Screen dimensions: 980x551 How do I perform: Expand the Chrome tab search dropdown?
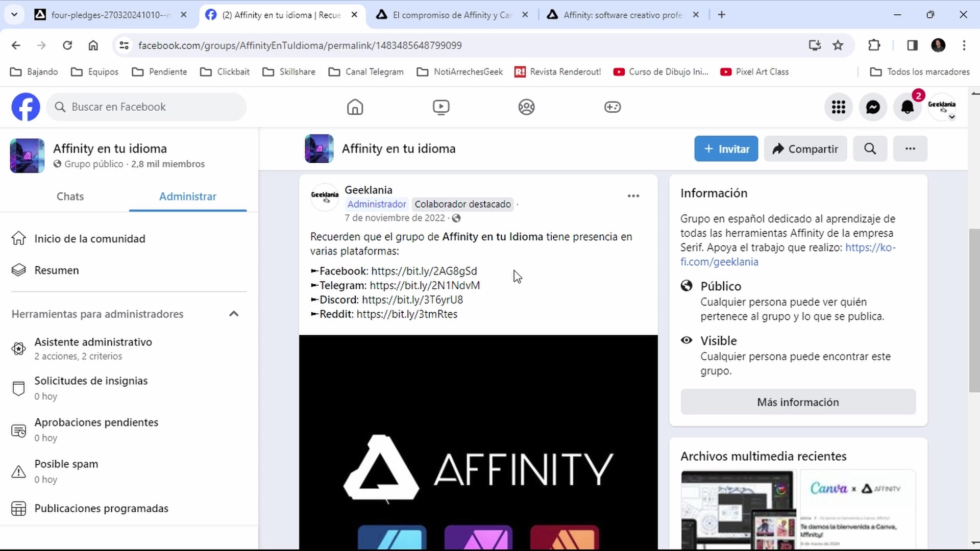point(14,15)
